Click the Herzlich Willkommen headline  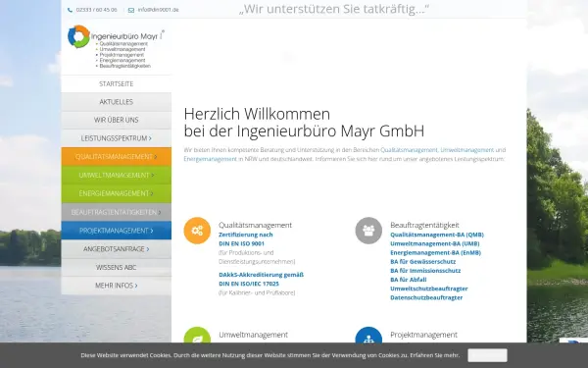pos(304,123)
